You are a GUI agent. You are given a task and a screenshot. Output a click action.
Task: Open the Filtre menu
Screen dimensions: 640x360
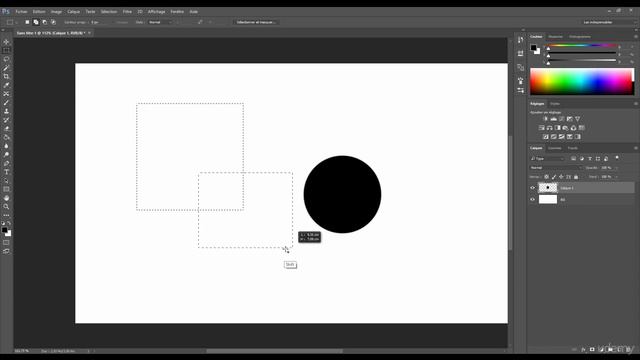127,12
